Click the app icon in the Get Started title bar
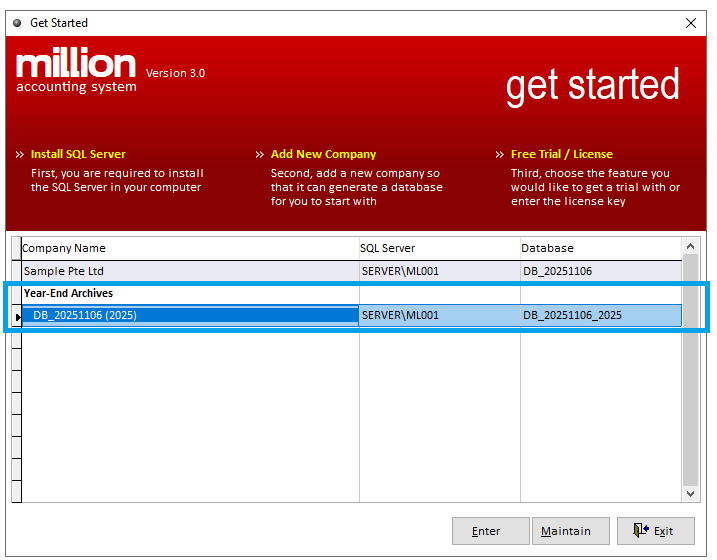Image resolution: width=717 pixels, height=560 pixels. pos(17,23)
